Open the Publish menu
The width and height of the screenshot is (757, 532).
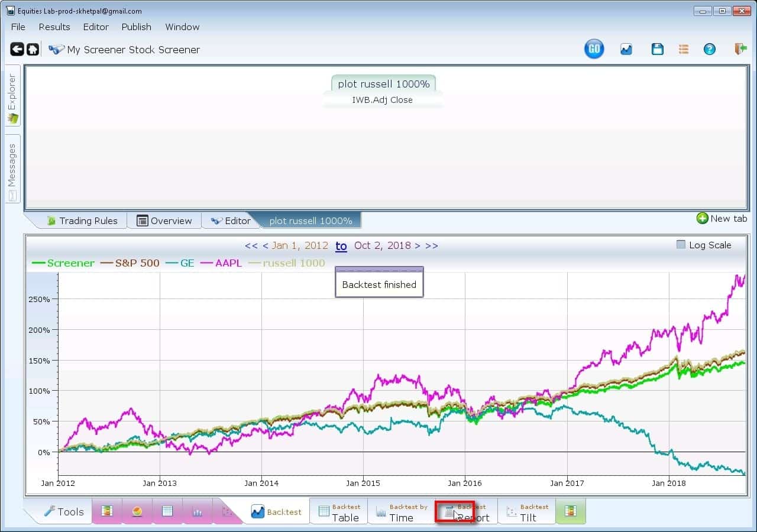137,27
